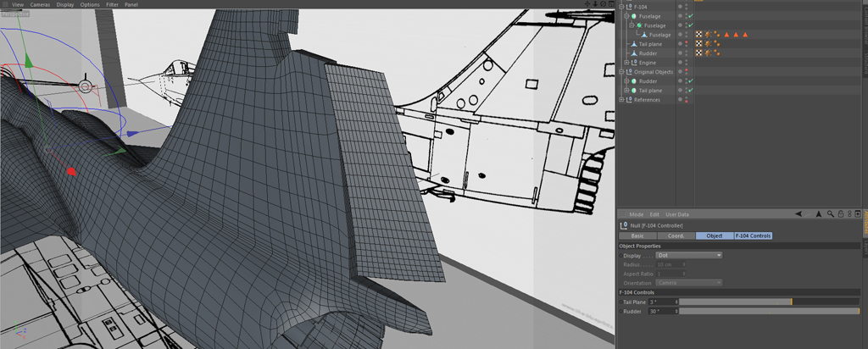Toggle visibility dots on References row

[x=687, y=100]
